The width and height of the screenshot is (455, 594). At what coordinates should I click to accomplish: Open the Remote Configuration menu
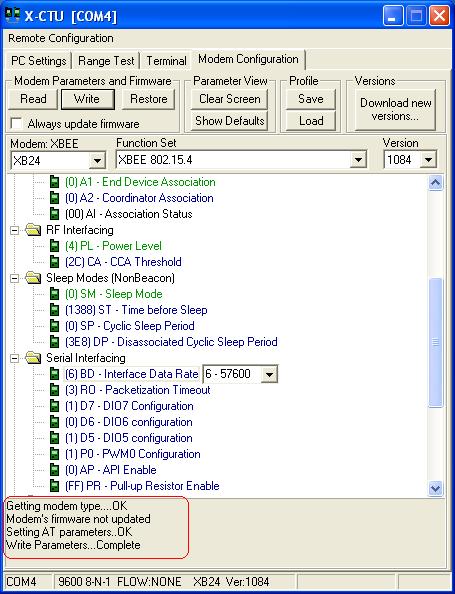(61, 38)
